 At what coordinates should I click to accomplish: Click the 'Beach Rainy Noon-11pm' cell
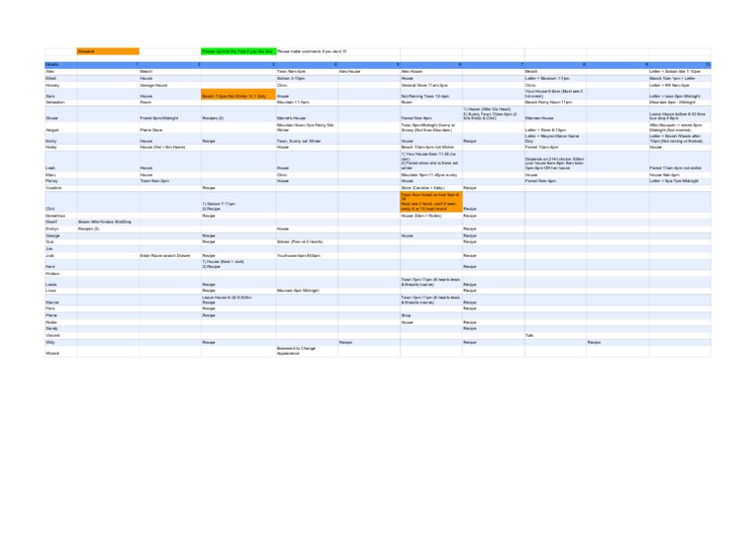pos(555,102)
